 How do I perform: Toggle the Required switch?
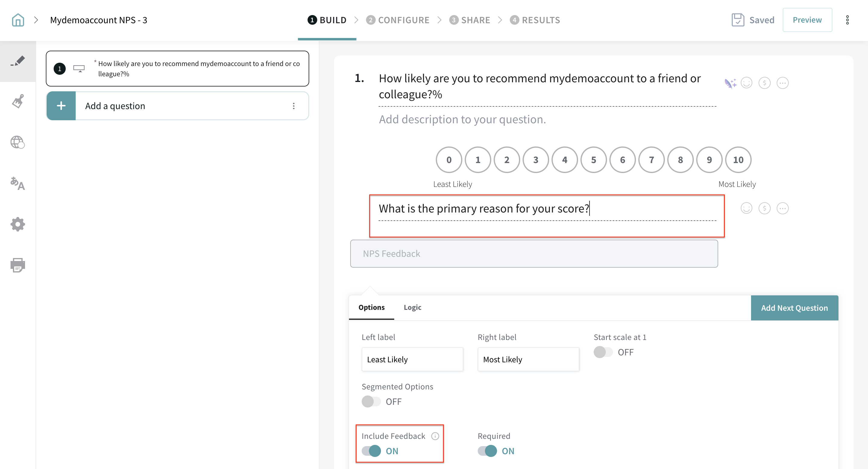[x=487, y=451]
